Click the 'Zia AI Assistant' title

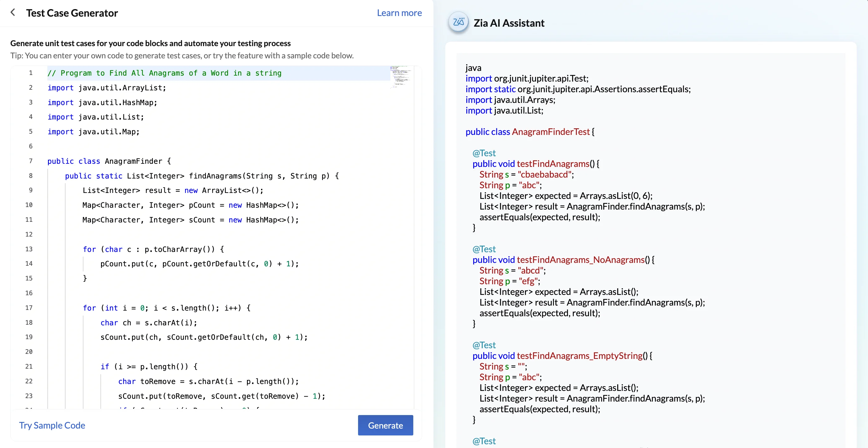pyautogui.click(x=509, y=23)
